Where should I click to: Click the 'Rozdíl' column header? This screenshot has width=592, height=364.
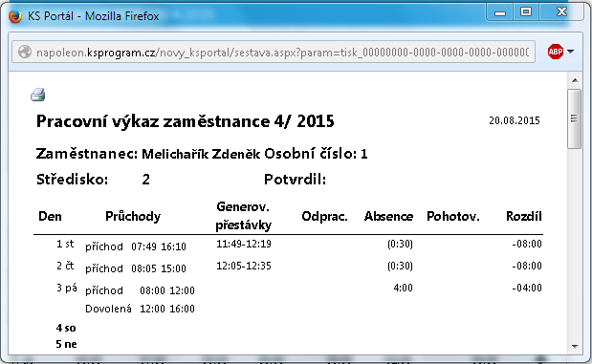click(524, 216)
